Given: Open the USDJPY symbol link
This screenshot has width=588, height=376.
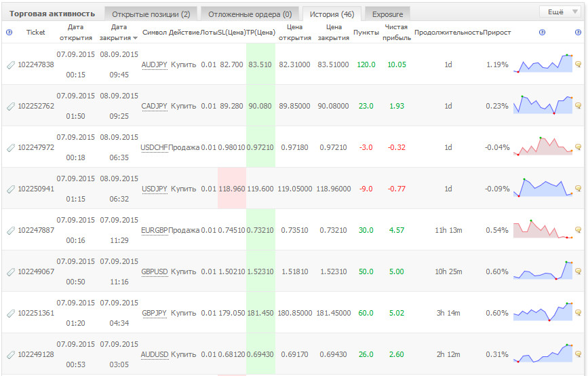Looking at the screenshot, I should (154, 189).
